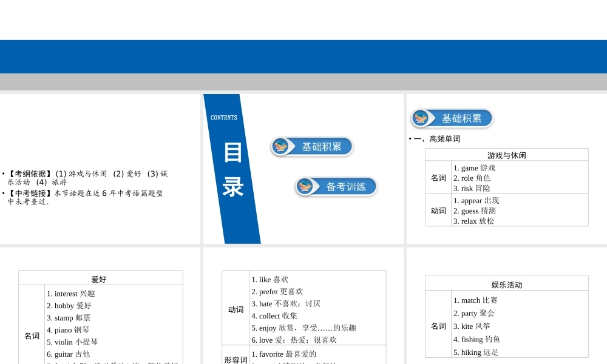Click the row '6. guitar 吉他'
607x364 pixels.
click(69, 354)
